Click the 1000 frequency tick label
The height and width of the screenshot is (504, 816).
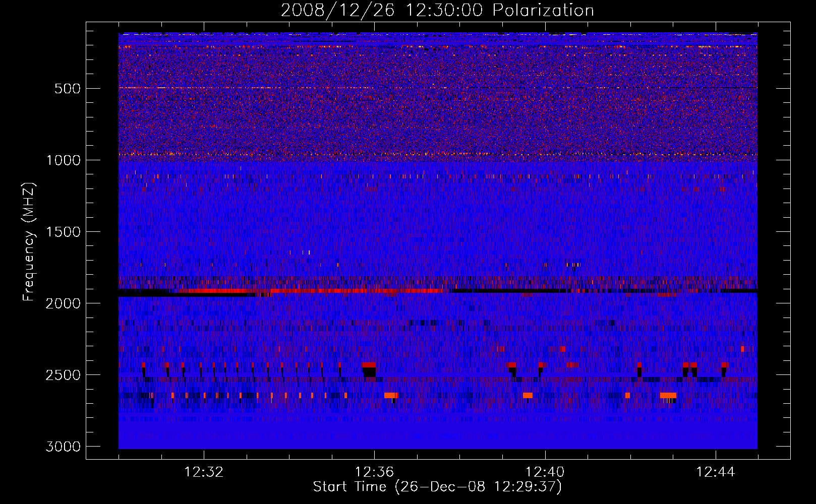pos(63,160)
